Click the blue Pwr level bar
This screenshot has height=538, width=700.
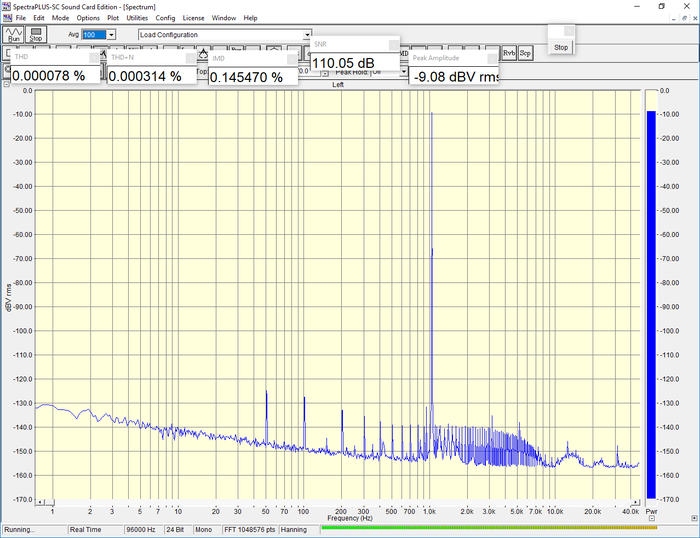coord(651,300)
